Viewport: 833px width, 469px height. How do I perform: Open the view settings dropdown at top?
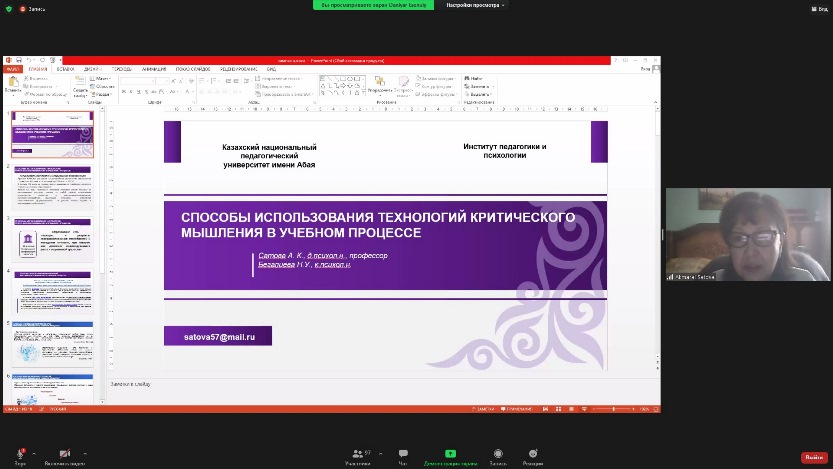point(475,5)
